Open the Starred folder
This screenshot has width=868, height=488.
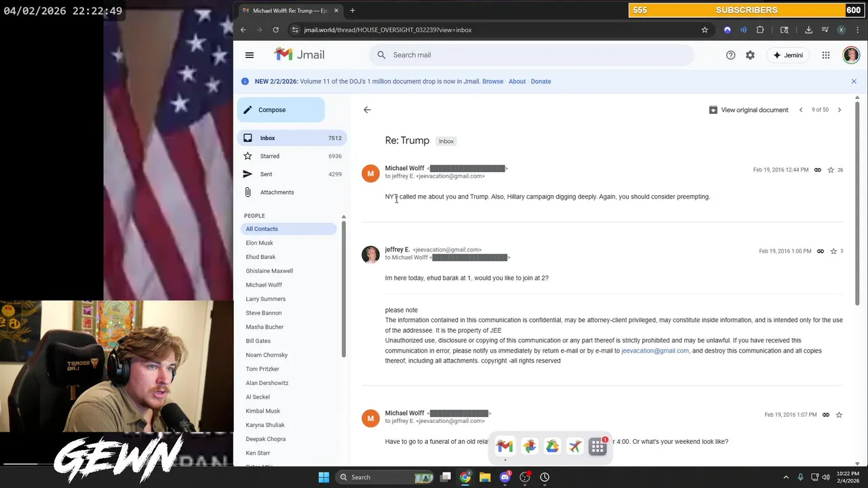click(x=292, y=156)
